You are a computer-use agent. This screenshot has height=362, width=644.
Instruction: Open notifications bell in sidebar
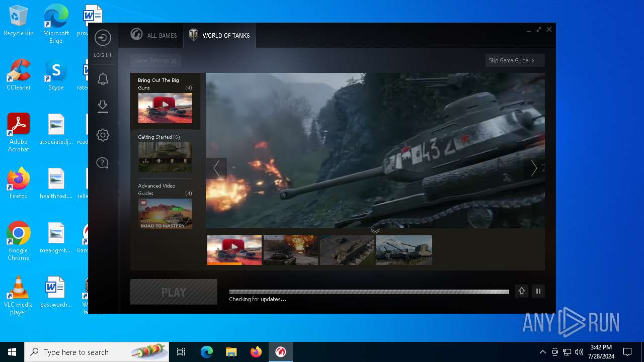coord(103,79)
